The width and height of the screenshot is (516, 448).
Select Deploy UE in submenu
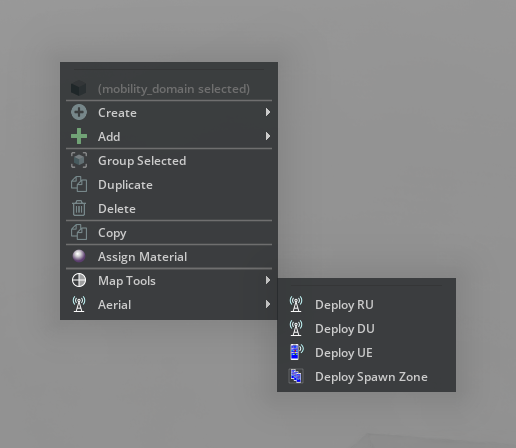pyautogui.click(x=366, y=353)
